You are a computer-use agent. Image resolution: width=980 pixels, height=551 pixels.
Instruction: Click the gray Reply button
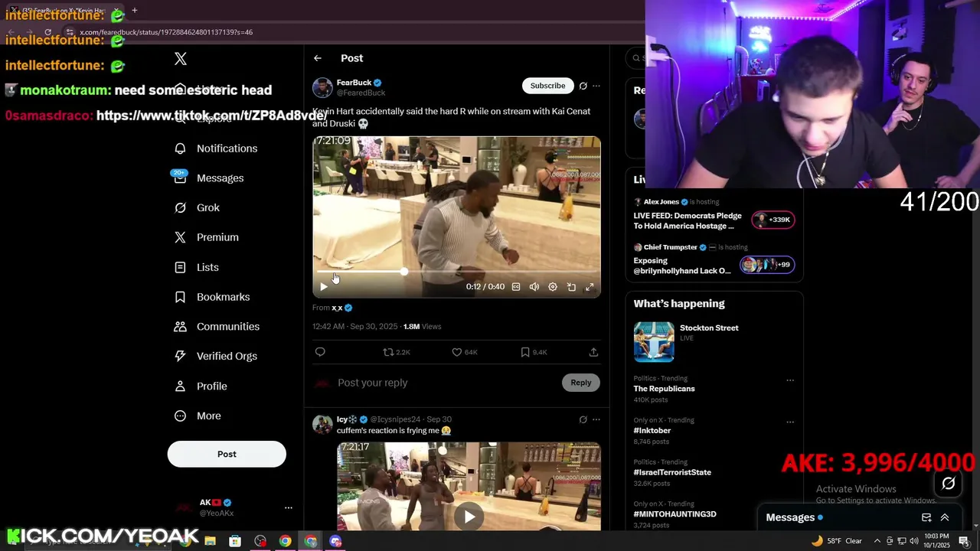pos(581,383)
